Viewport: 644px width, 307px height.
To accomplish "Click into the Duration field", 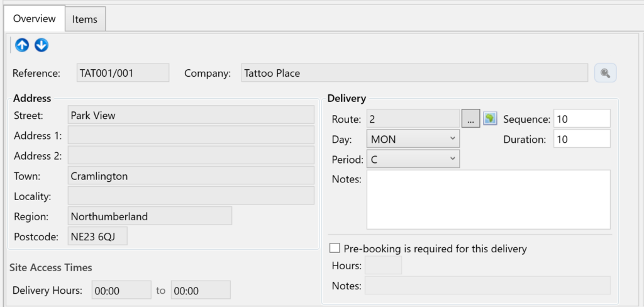I will [582, 139].
